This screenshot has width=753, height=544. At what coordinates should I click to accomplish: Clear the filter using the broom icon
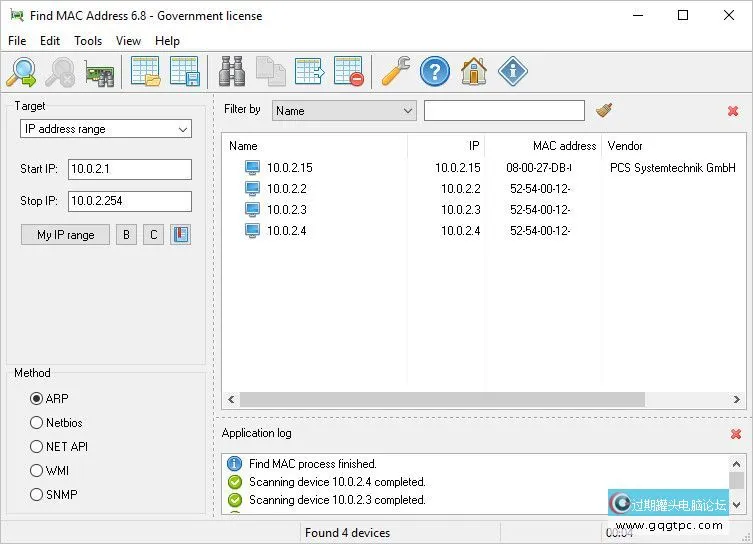604,110
